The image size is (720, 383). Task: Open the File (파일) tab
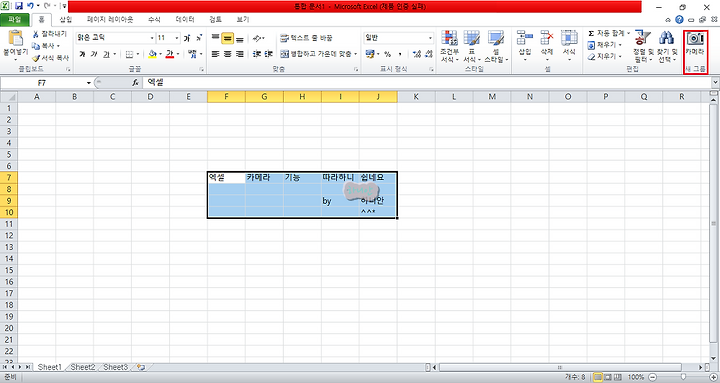point(15,20)
